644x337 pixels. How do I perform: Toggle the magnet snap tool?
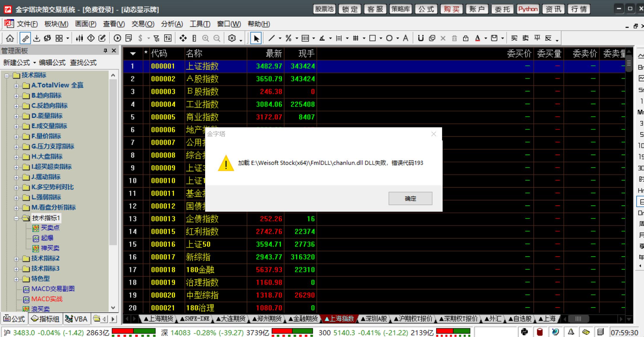[x=421, y=38]
